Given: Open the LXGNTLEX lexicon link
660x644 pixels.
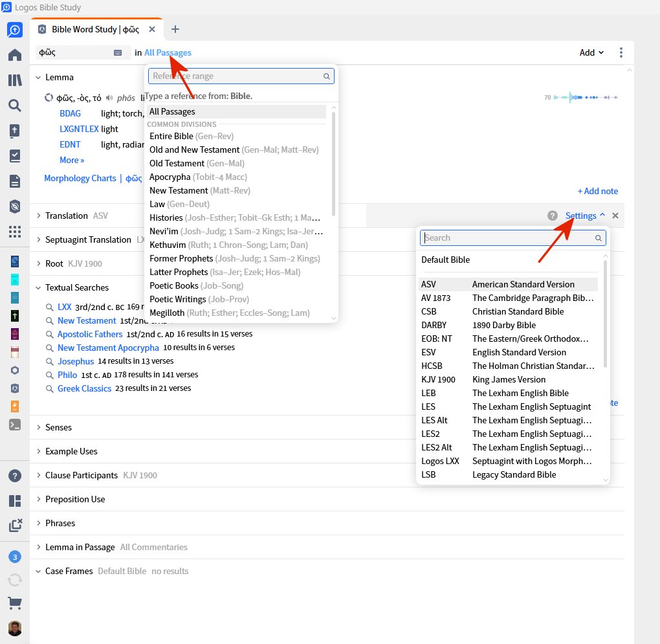Looking at the screenshot, I should point(79,129).
